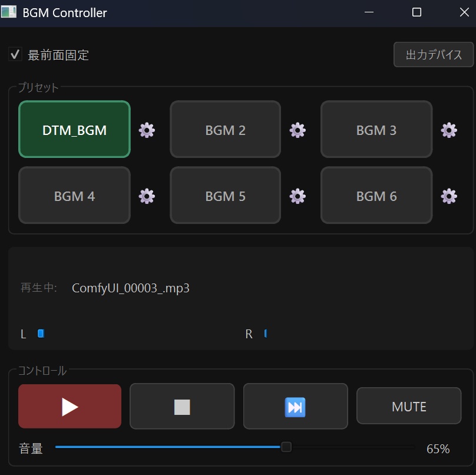Image resolution: width=476 pixels, height=475 pixels.
Task: Open the BGM 6 settings gear
Action: [x=449, y=196]
